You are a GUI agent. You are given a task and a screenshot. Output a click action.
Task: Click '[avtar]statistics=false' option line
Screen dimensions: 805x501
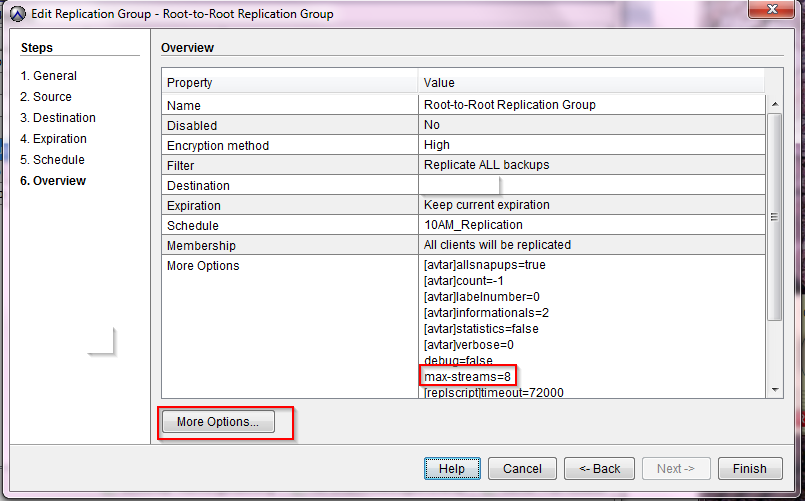click(x=481, y=329)
